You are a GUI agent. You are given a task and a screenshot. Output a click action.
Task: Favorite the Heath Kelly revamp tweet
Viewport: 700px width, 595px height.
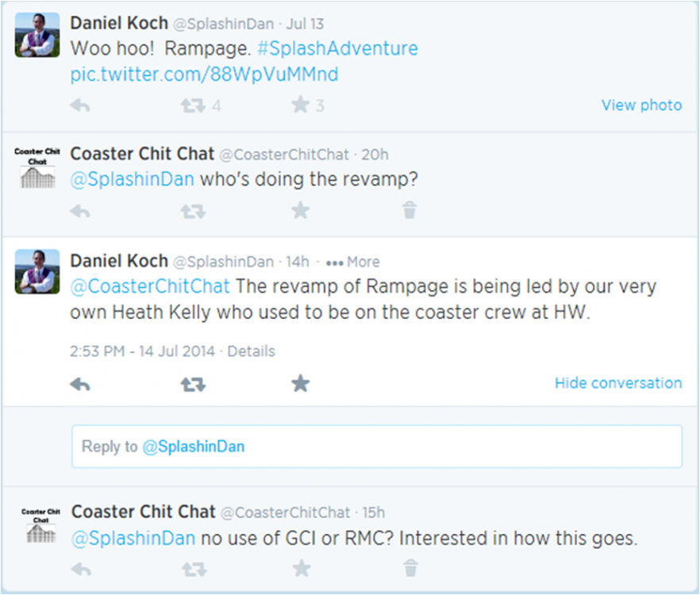pos(300,385)
